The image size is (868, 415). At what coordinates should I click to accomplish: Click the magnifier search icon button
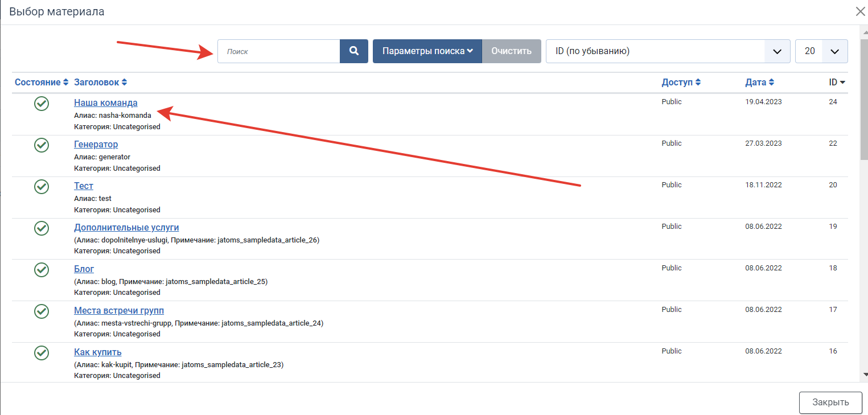[354, 51]
